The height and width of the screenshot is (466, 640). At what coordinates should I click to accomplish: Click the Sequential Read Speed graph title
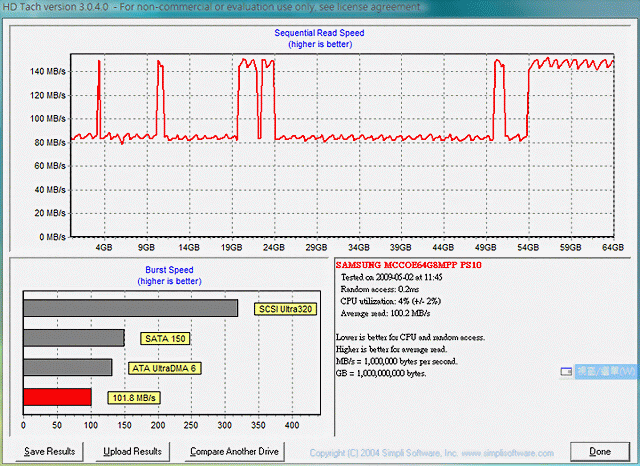coord(319,33)
